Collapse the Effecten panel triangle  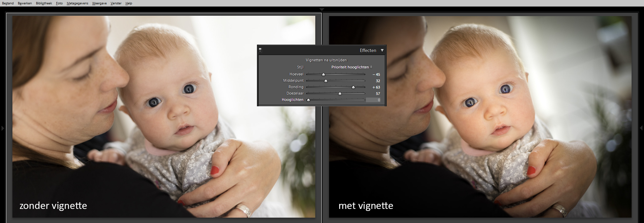382,50
